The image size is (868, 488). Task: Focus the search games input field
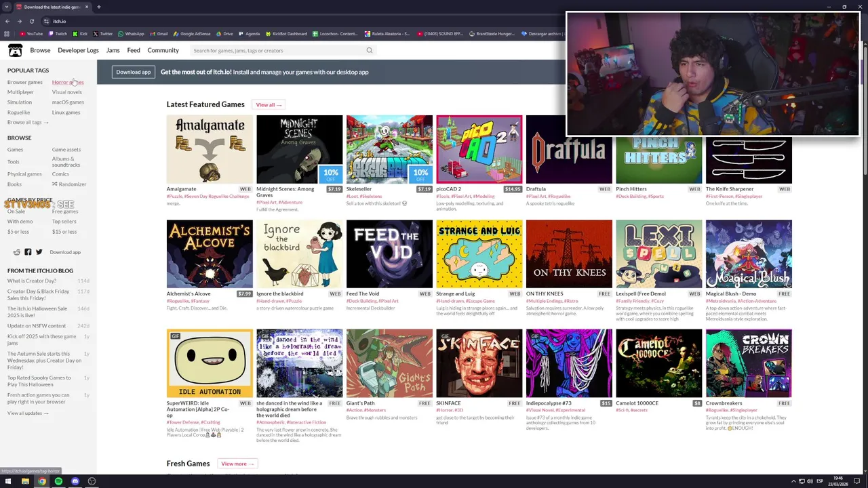(278, 50)
